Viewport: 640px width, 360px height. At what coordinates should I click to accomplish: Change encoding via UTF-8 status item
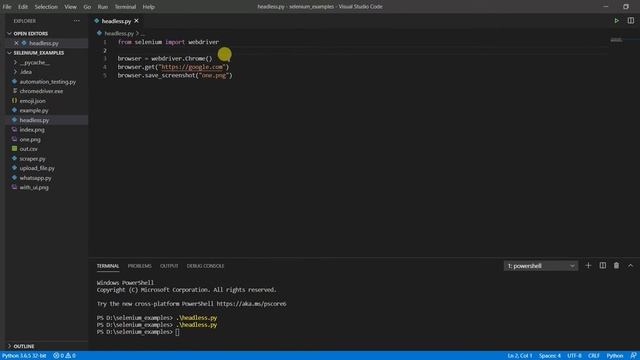tap(574, 356)
